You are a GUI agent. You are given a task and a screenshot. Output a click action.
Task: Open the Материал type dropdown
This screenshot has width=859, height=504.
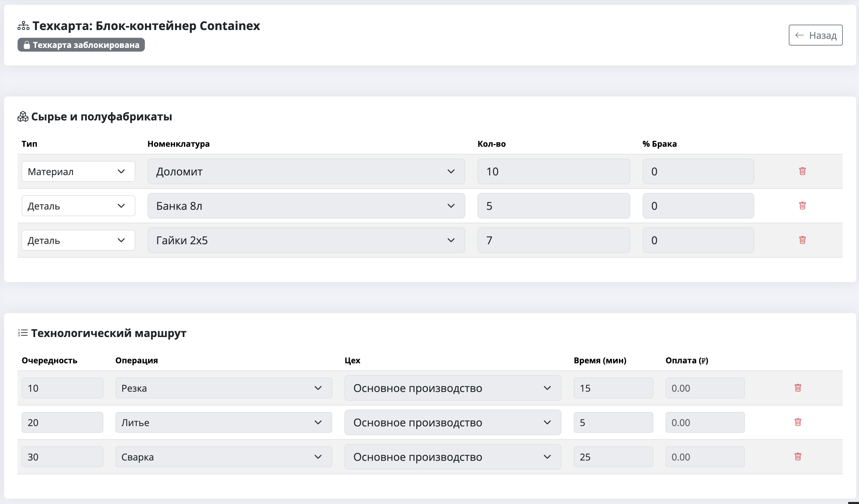[x=78, y=172]
